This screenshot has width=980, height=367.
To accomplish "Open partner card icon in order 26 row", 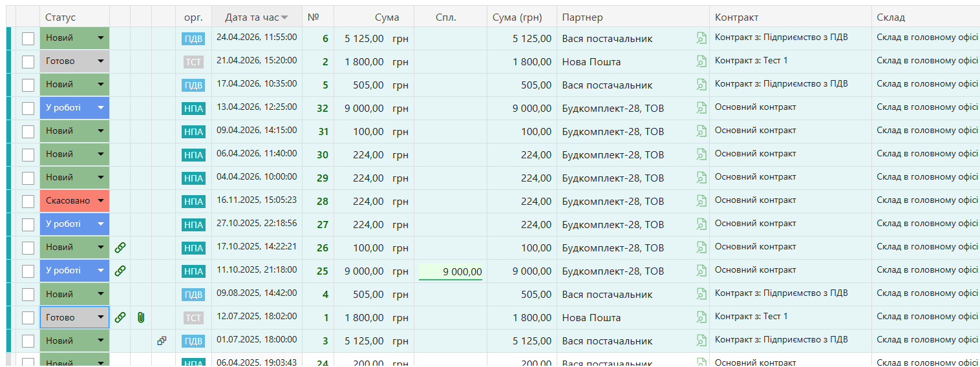I will (x=701, y=247).
